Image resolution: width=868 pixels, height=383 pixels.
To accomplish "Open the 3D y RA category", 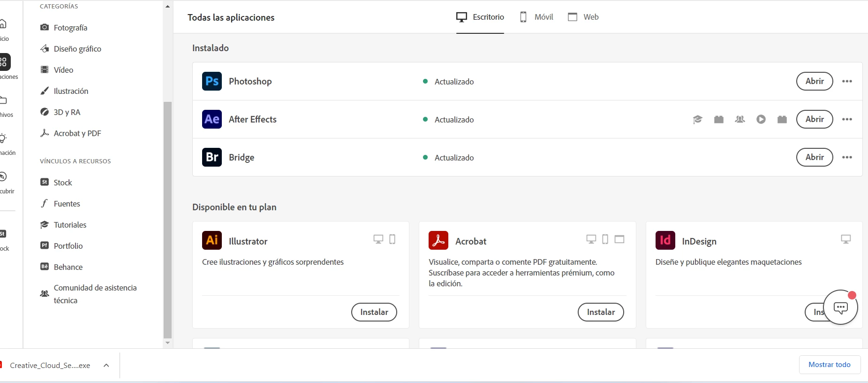I will [60, 112].
